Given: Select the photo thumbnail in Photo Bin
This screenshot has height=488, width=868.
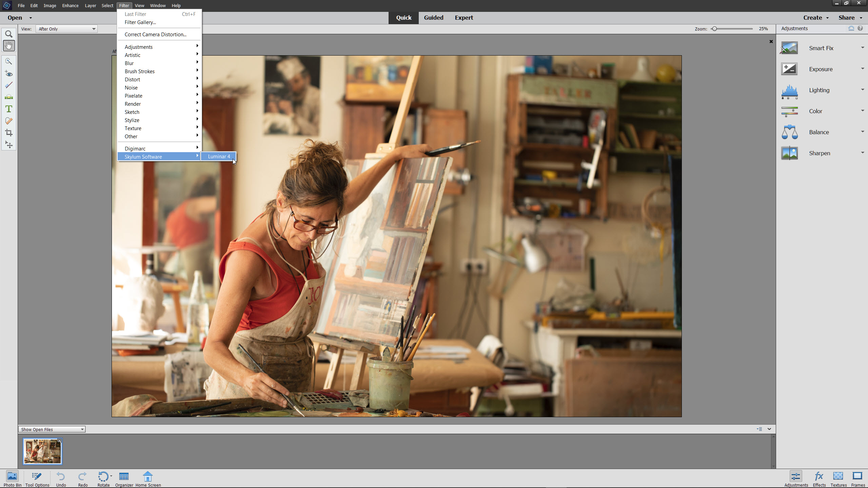Looking at the screenshot, I should (x=42, y=450).
